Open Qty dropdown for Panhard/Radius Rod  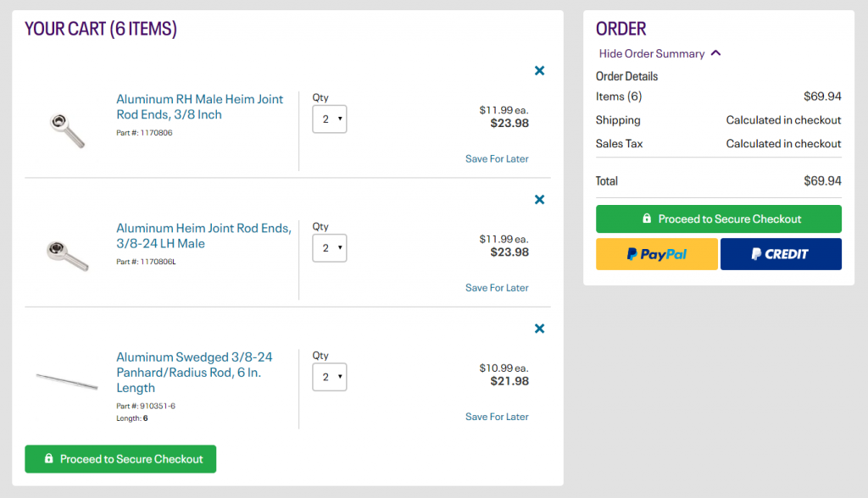coord(330,377)
